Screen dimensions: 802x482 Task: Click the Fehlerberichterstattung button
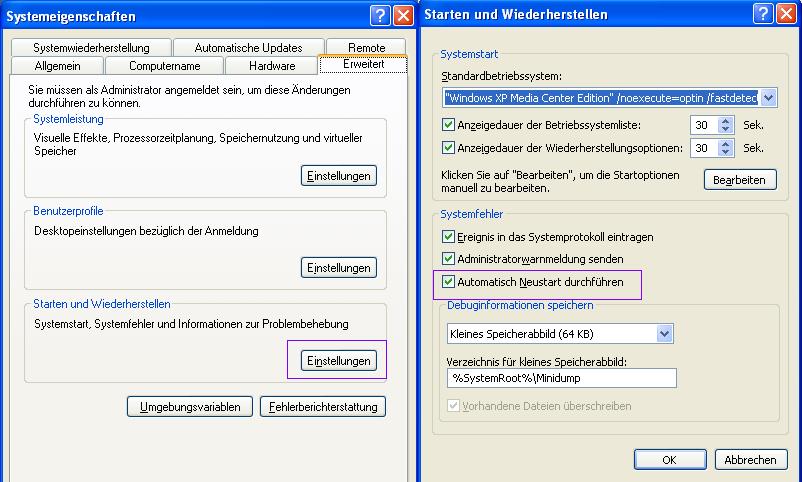pyautogui.click(x=322, y=407)
